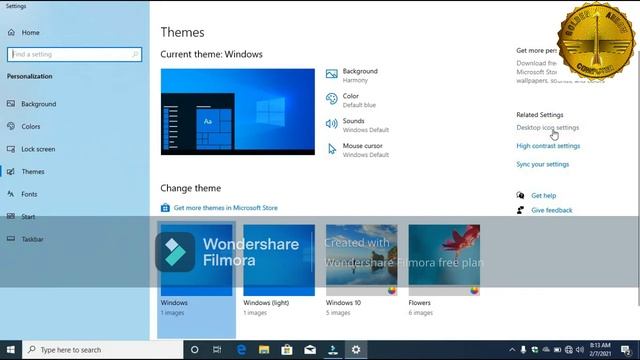Click the Taskbar icon in sidebar
Image resolution: width=640 pixels, height=360 pixels.
coord(11,239)
